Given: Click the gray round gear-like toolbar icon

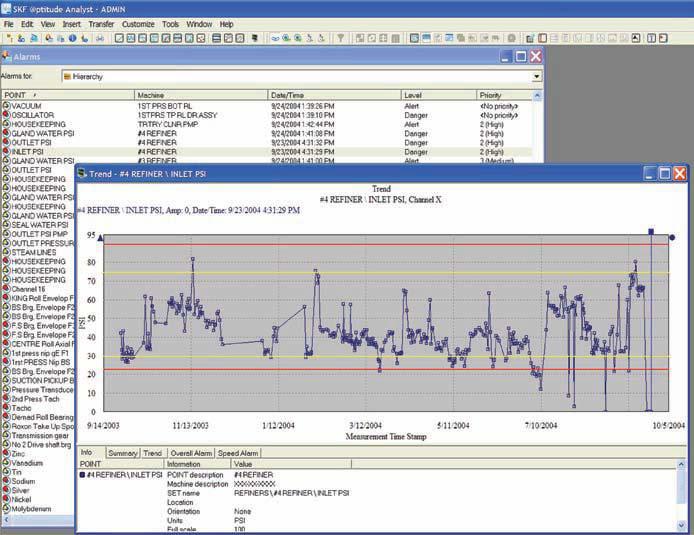Looking at the screenshot, I should pyautogui.click(x=511, y=38).
